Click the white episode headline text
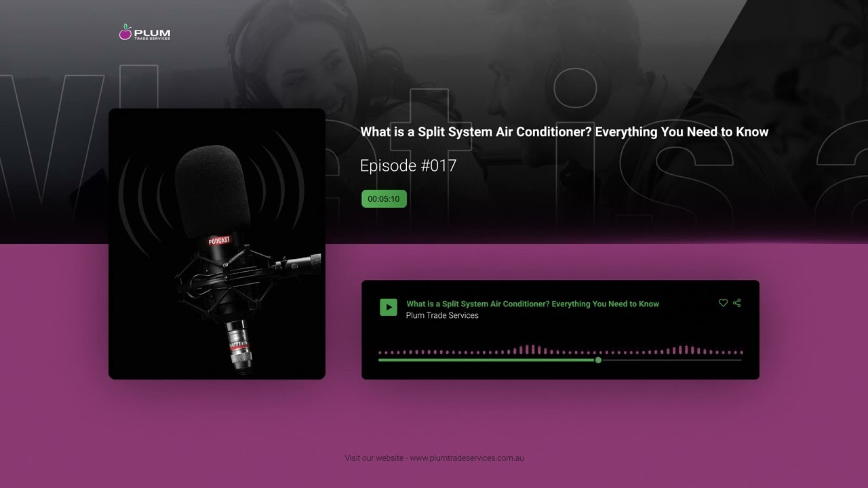Image resolution: width=868 pixels, height=488 pixels. click(564, 132)
